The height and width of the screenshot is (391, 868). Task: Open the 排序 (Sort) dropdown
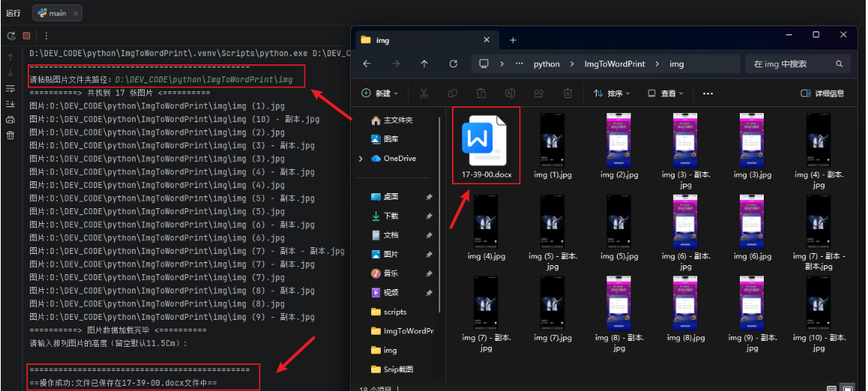coord(612,94)
